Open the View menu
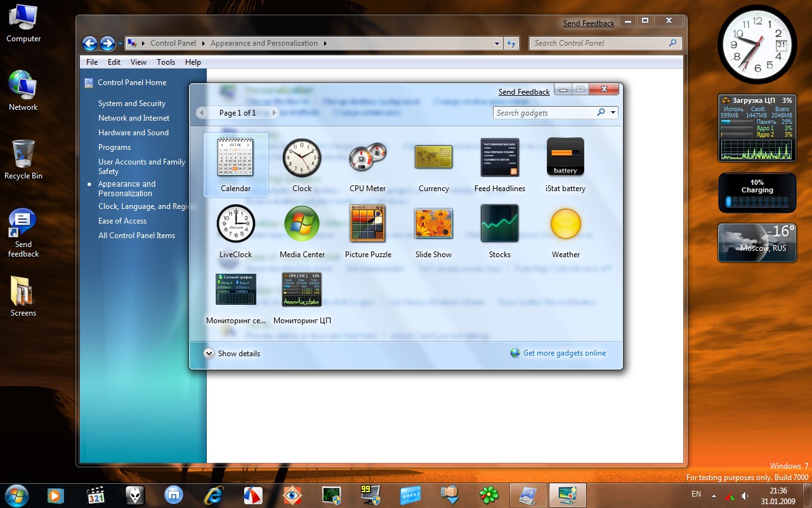This screenshot has height=508, width=812. [138, 62]
